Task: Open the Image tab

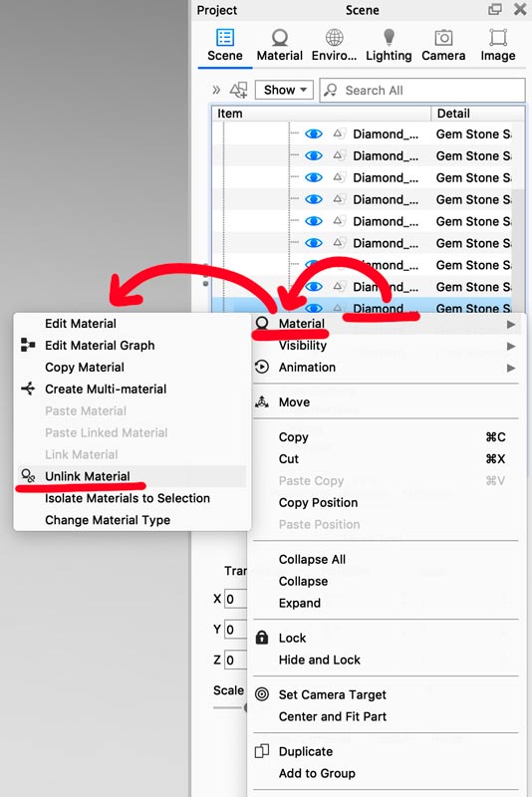Action: 498,45
